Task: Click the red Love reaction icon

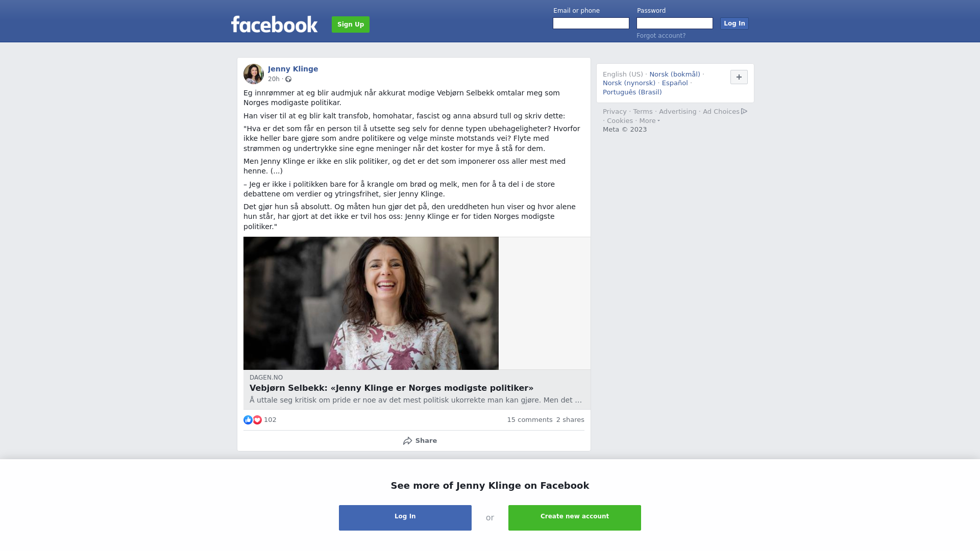Action: [x=257, y=420]
